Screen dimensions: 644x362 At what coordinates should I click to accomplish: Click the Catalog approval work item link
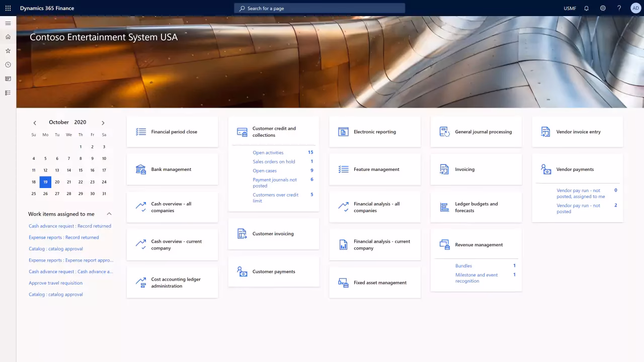pos(55,248)
